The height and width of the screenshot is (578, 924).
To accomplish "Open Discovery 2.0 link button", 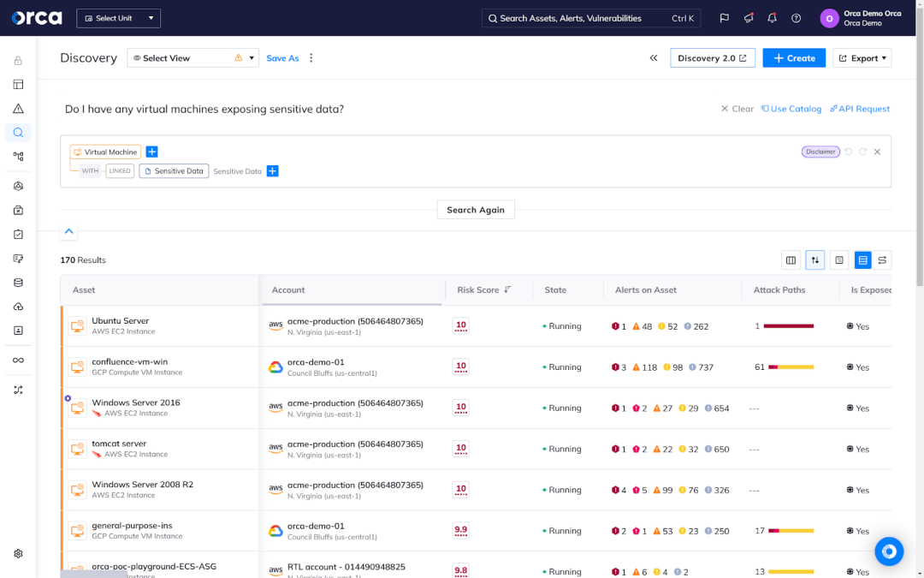I will (713, 58).
